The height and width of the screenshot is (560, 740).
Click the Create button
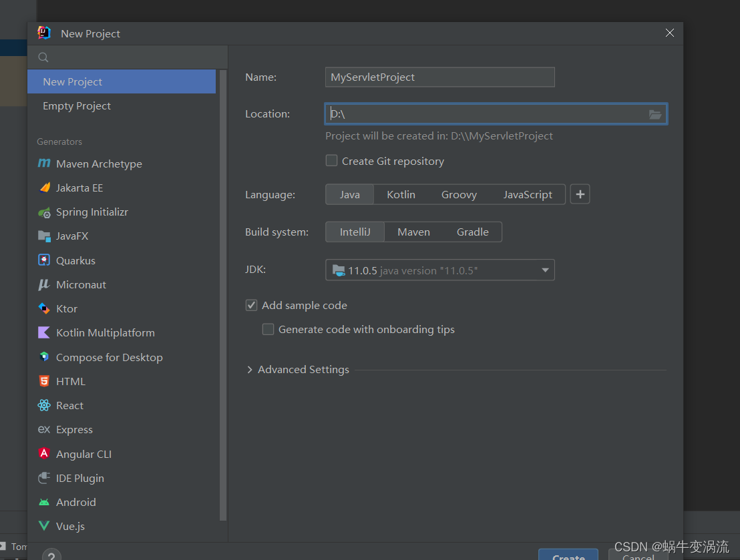pos(568,555)
